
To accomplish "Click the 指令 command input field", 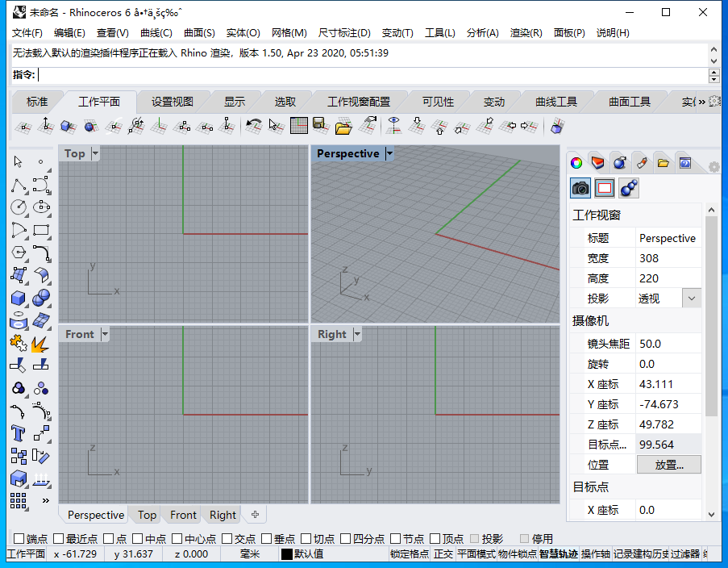I will click(x=372, y=75).
